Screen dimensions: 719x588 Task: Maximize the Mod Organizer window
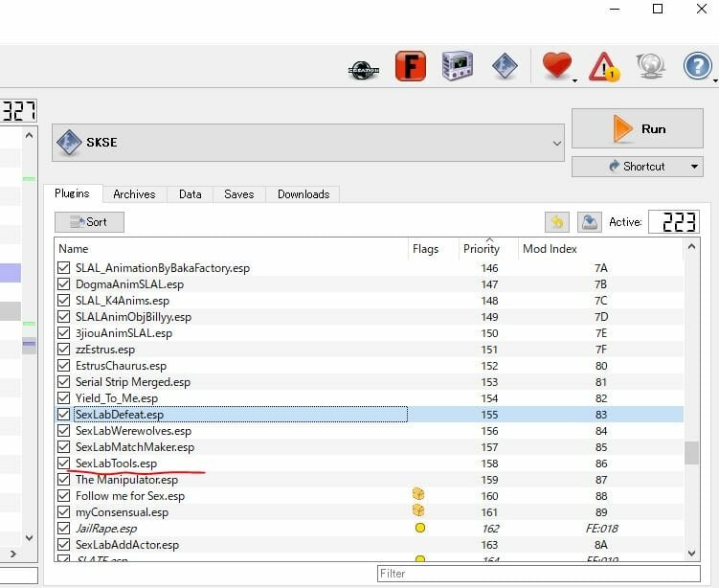[x=658, y=9]
